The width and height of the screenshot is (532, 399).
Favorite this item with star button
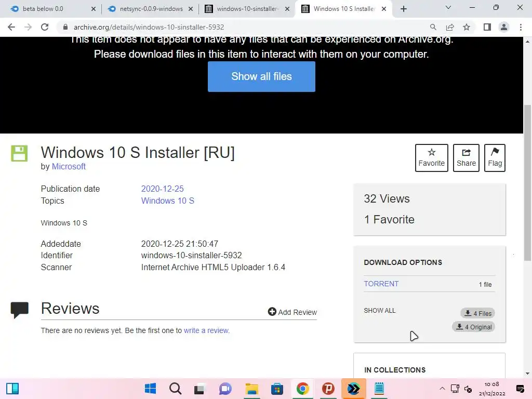click(432, 158)
